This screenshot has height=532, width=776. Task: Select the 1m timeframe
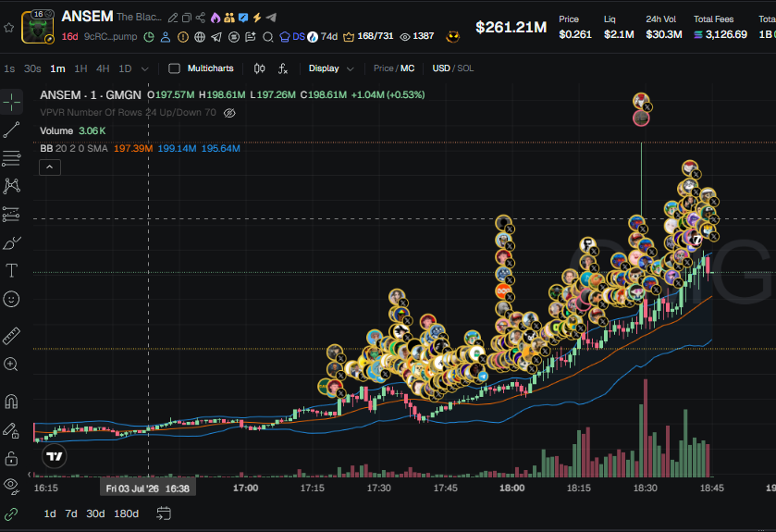pos(57,68)
